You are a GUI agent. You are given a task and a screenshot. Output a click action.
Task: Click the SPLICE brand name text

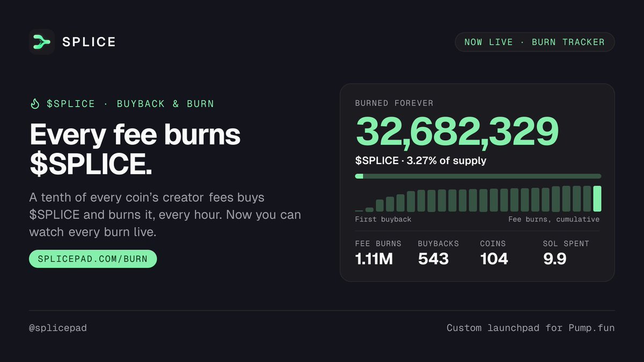89,42
